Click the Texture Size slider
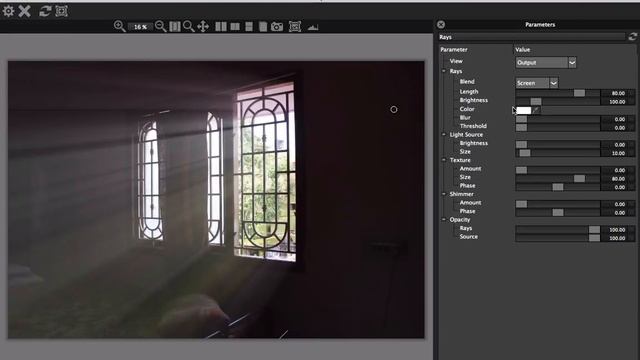 coord(558,178)
